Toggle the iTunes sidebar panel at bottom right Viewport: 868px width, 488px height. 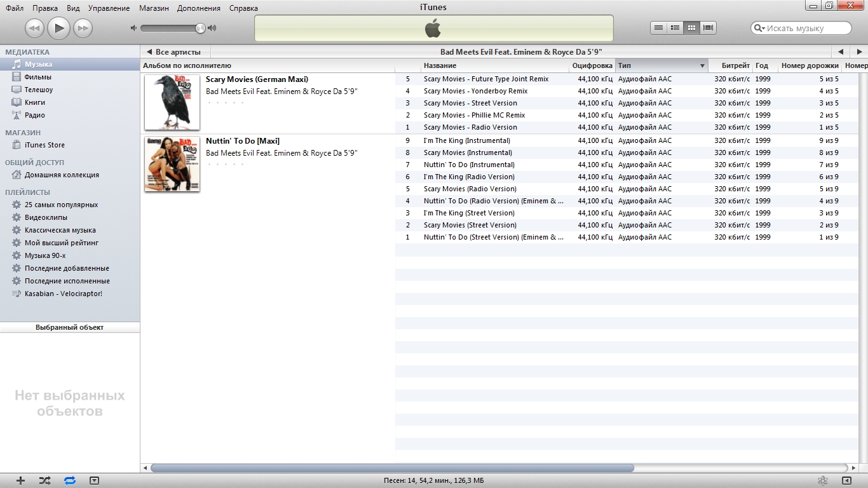pos(846,480)
